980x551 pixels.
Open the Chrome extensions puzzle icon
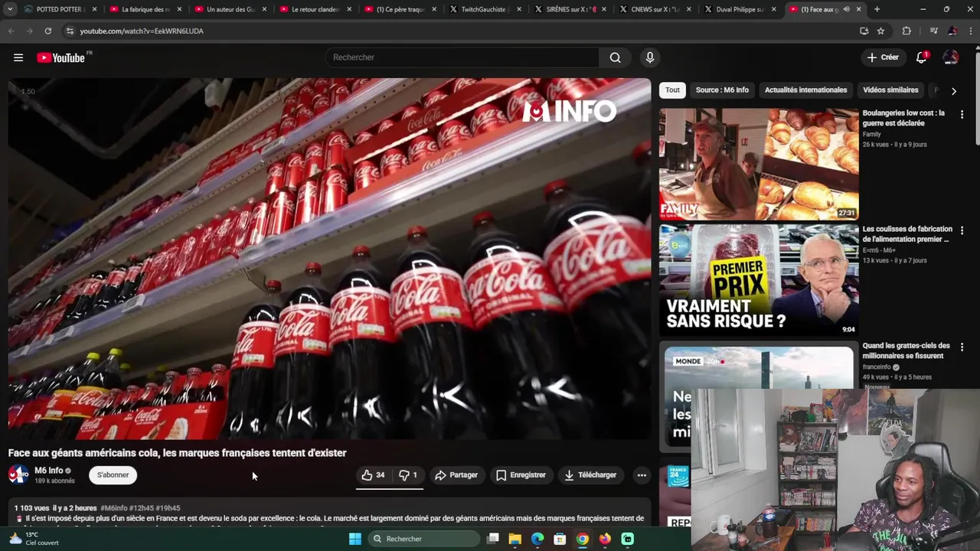coord(906,31)
